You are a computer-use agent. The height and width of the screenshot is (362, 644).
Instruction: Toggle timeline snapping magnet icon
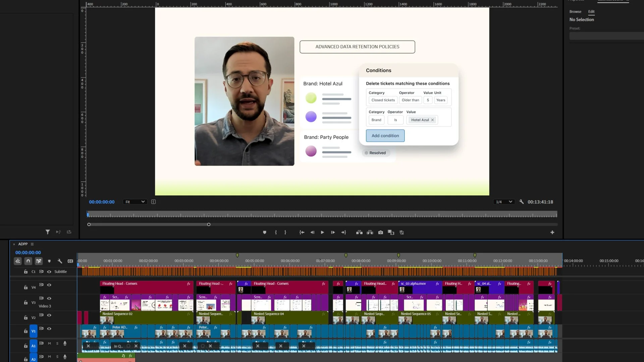tap(28, 261)
